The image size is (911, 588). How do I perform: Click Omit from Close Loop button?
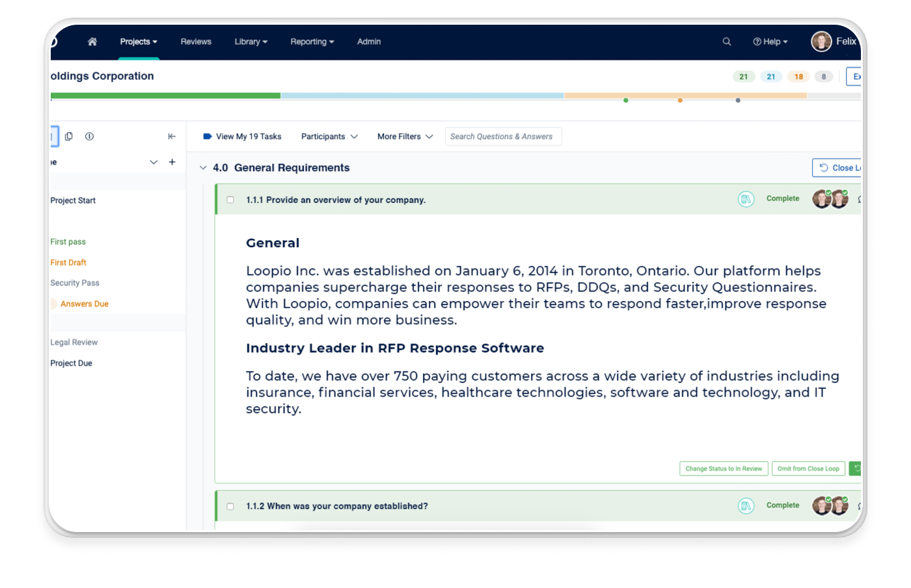coord(808,468)
